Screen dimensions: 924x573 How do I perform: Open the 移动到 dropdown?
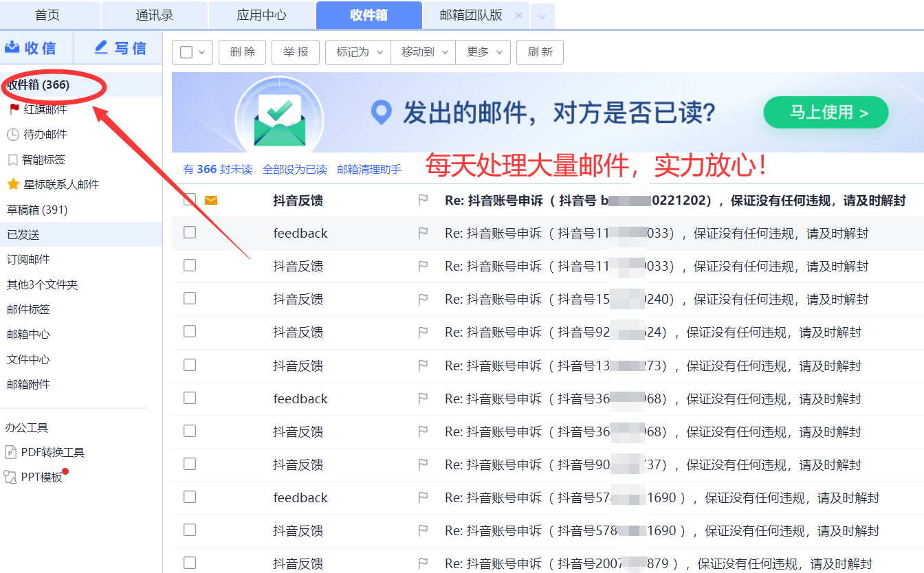(x=423, y=52)
